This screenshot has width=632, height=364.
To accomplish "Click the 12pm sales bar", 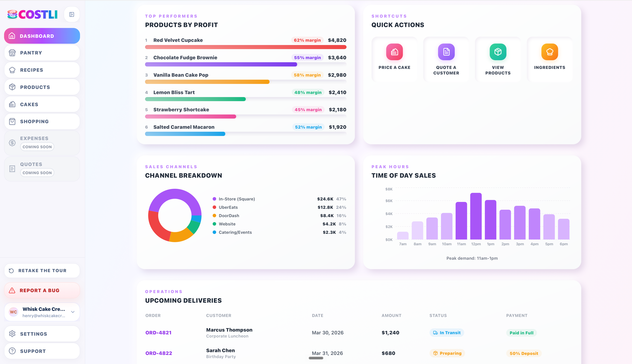I will 476,216.
